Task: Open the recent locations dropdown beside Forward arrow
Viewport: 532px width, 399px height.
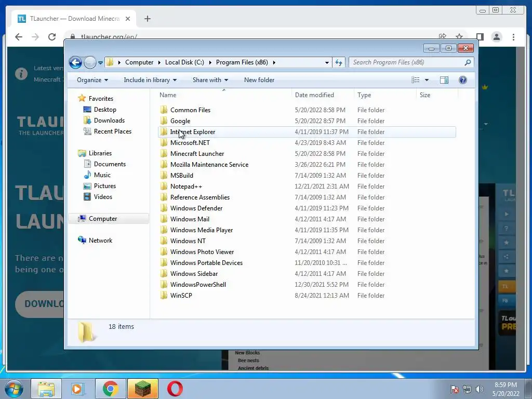Action: [100, 63]
